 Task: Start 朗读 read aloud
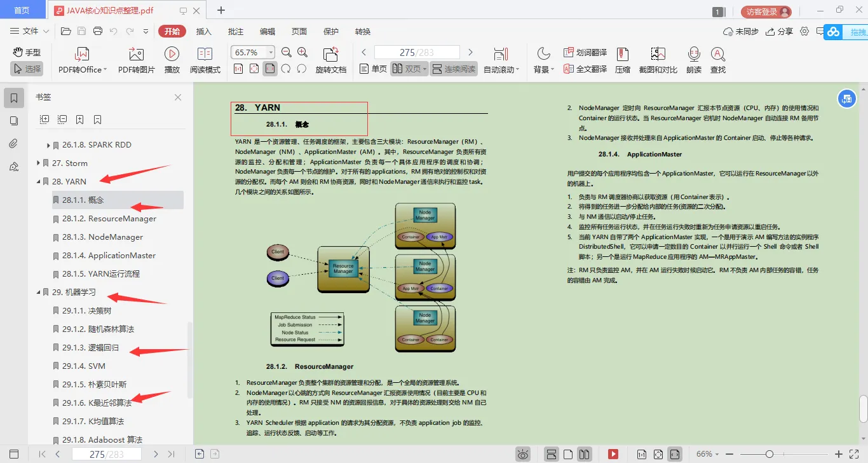click(694, 61)
